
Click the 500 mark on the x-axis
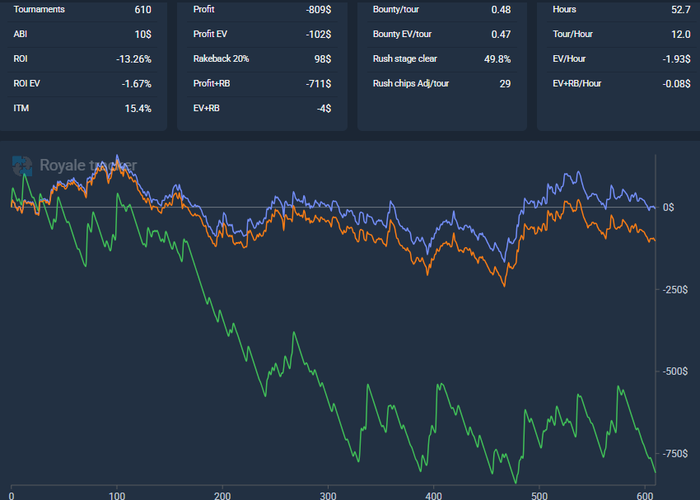coord(540,493)
